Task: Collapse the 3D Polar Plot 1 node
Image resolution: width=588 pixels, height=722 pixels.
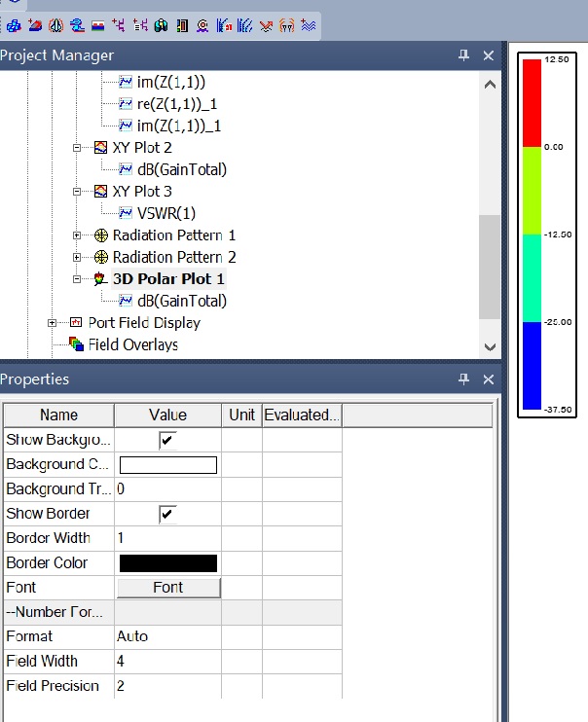Action: coord(77,279)
